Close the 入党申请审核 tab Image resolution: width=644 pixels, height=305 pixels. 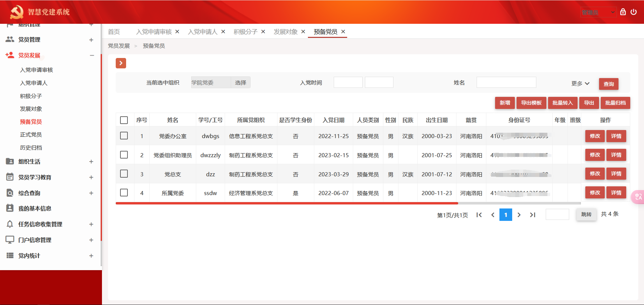click(x=177, y=32)
